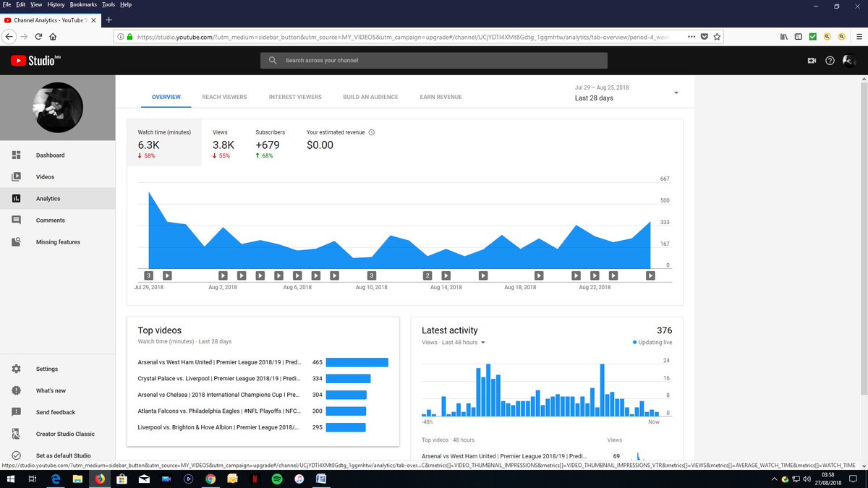Click the chart marker labeled 2
Image resolution: width=868 pixels, height=488 pixels.
coord(427,275)
